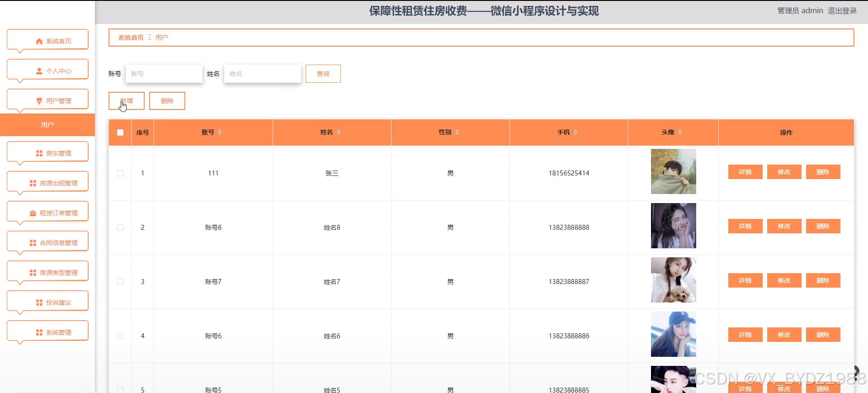Expand the 房源类型管理 sidebar menu
This screenshot has height=393, width=868.
tap(47, 272)
